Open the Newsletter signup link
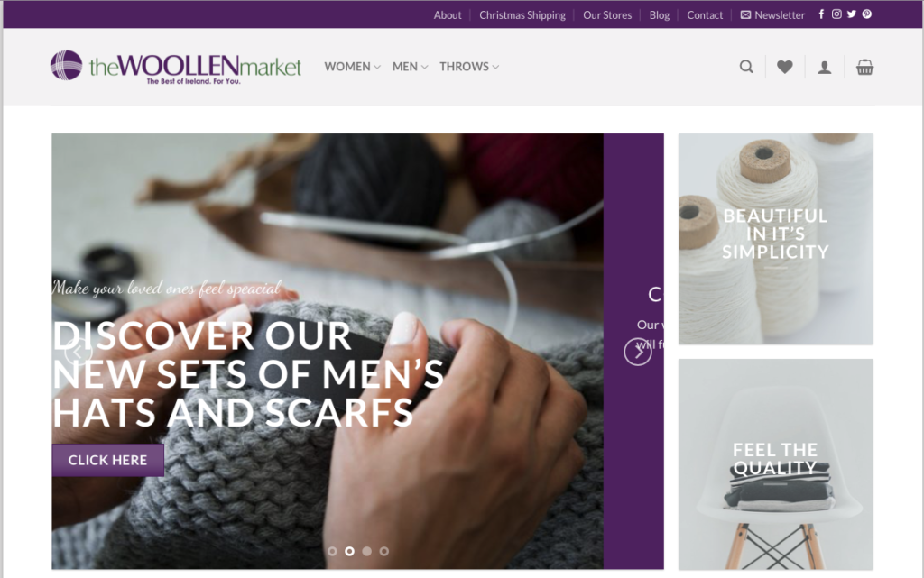924x578 pixels. (772, 15)
